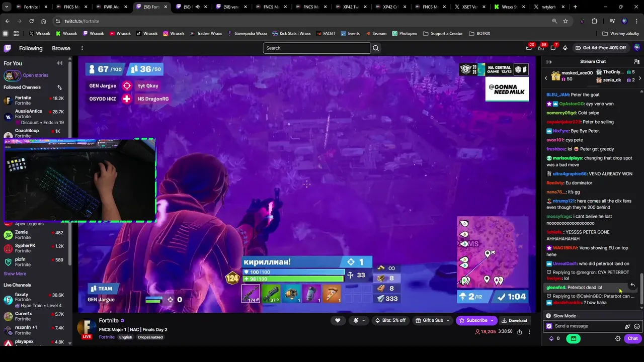The image size is (644, 362).
Task: Focus the Twitch search input field
Action: click(x=316, y=48)
